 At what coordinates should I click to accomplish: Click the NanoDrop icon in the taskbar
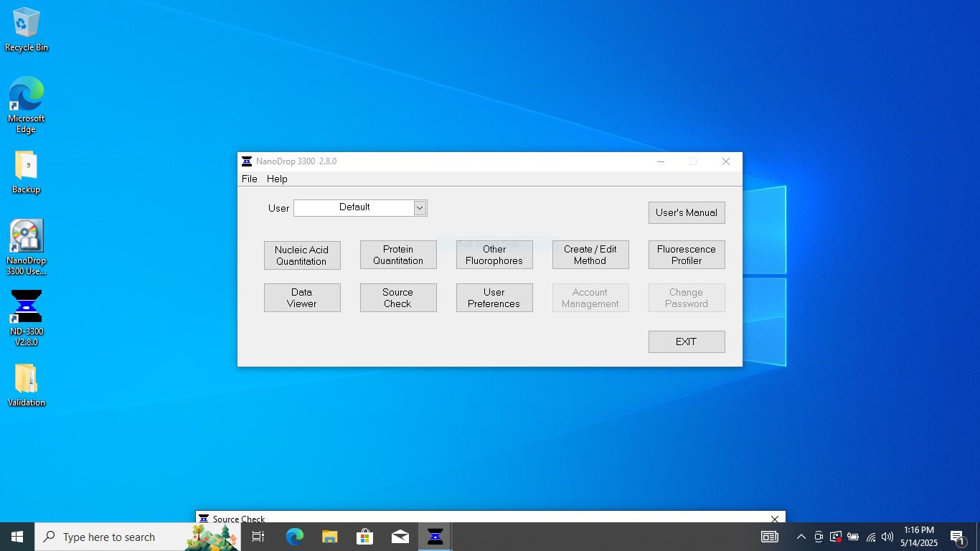coord(435,537)
